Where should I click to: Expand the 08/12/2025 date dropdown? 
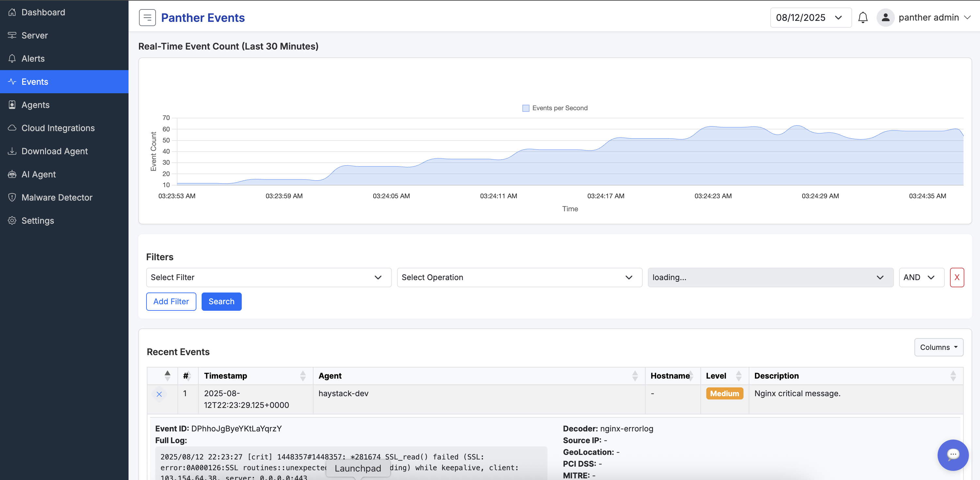(810, 18)
